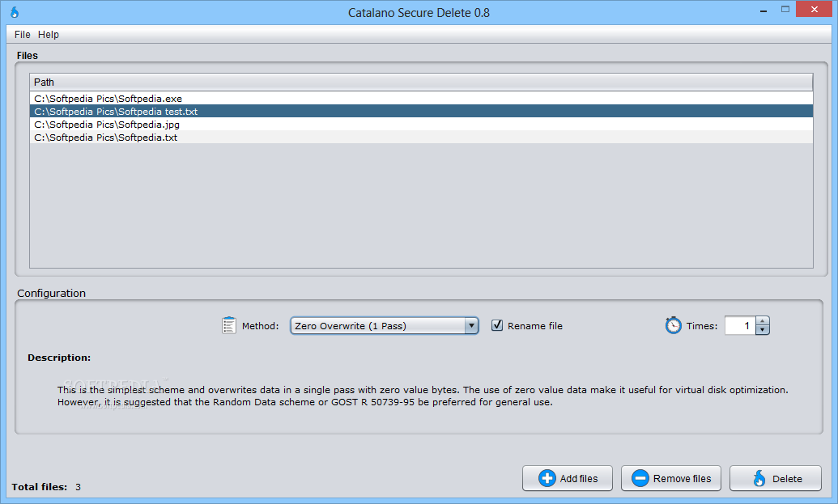Image resolution: width=838 pixels, height=504 pixels.
Task: Open the File menu
Action: click(23, 35)
